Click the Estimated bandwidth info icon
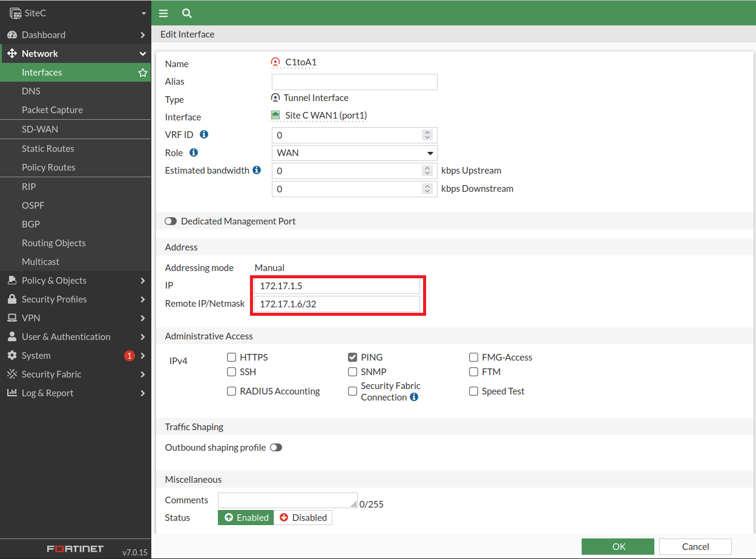The width and height of the screenshot is (756, 559). (257, 171)
